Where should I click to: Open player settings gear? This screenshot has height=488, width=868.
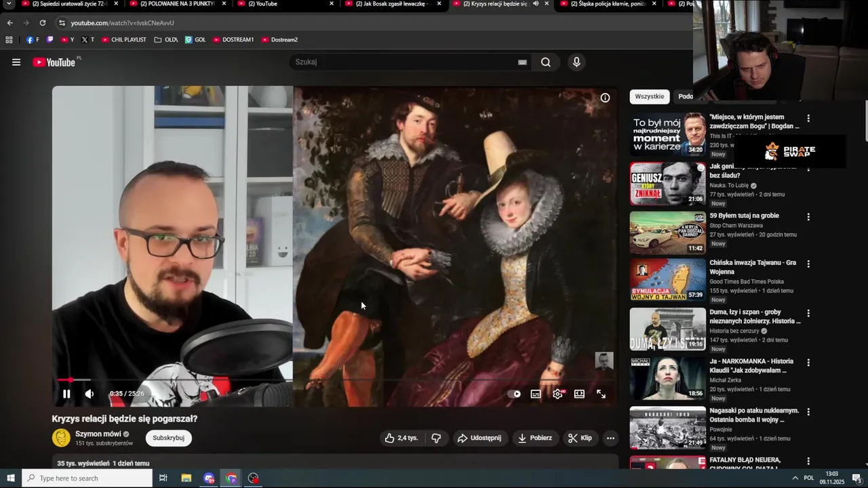(557, 394)
